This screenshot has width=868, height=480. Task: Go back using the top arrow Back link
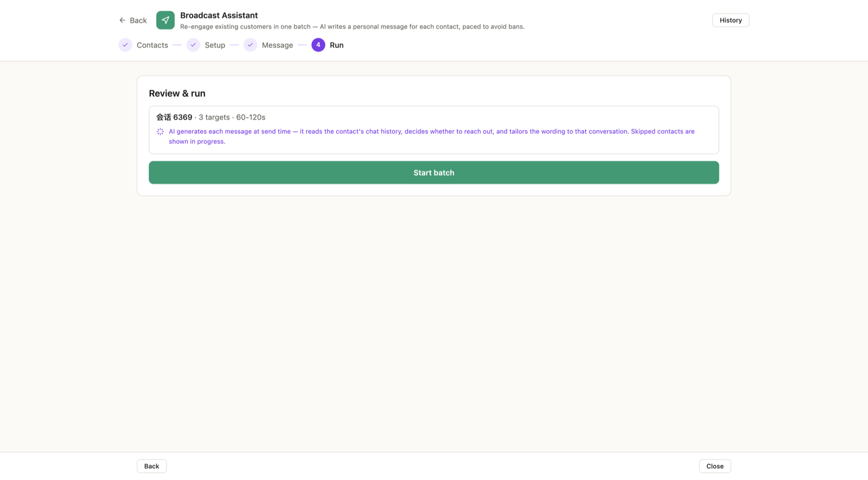(133, 20)
